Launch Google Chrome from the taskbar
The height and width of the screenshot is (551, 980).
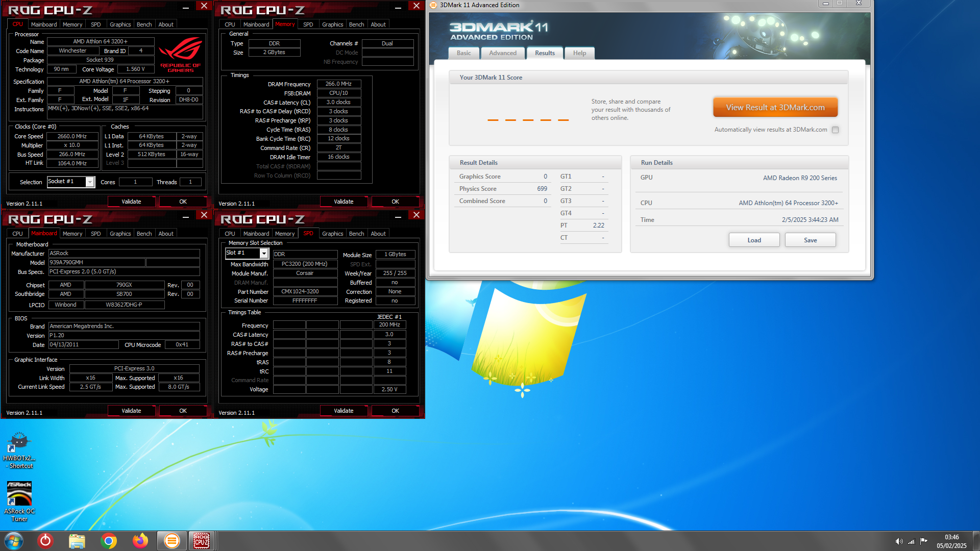[109, 541]
